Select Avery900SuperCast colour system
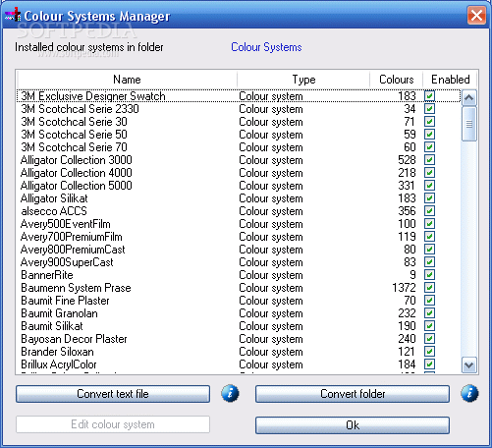Screen dimensions: 492x448 pyautogui.click(x=239, y=262)
